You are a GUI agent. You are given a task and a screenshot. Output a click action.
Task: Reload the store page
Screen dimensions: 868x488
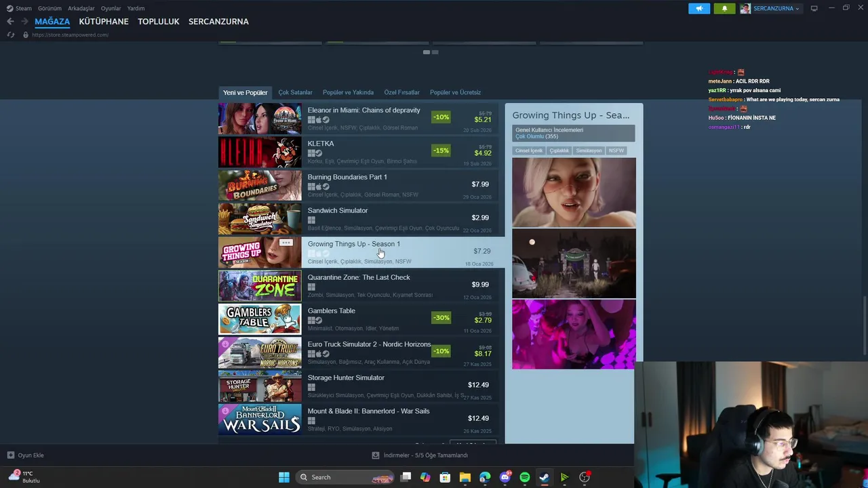(x=10, y=35)
